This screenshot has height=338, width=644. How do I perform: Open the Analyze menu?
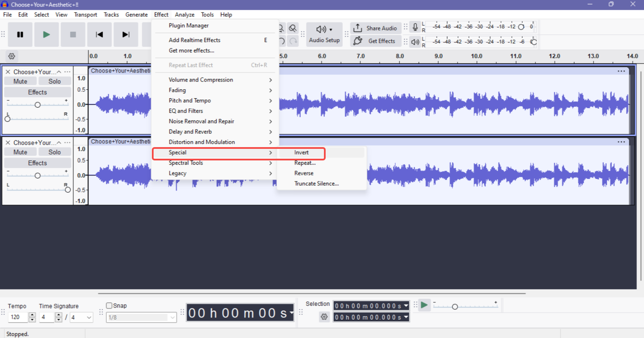(184, 15)
